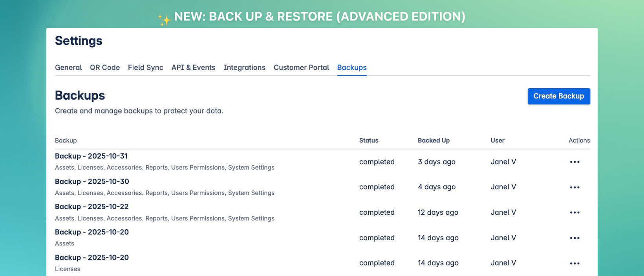
Task: Switch to Customer Portal tab
Action: pos(301,68)
